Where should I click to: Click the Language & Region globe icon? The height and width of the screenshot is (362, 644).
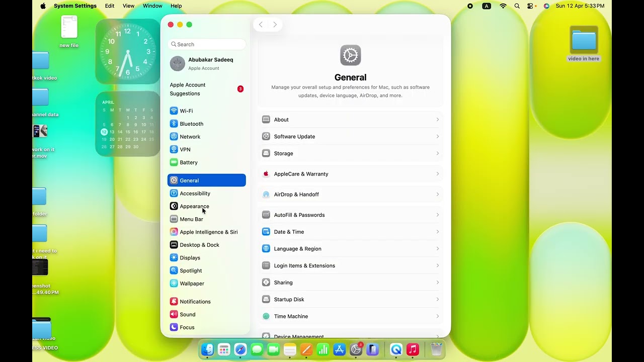(x=266, y=249)
